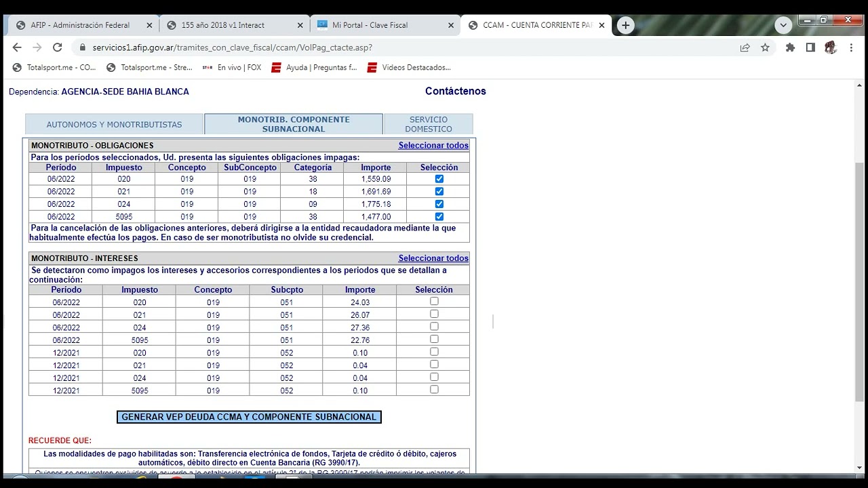This screenshot has height=488, width=868.
Task: Open the Chrome three-dot menu
Action: 851,47
